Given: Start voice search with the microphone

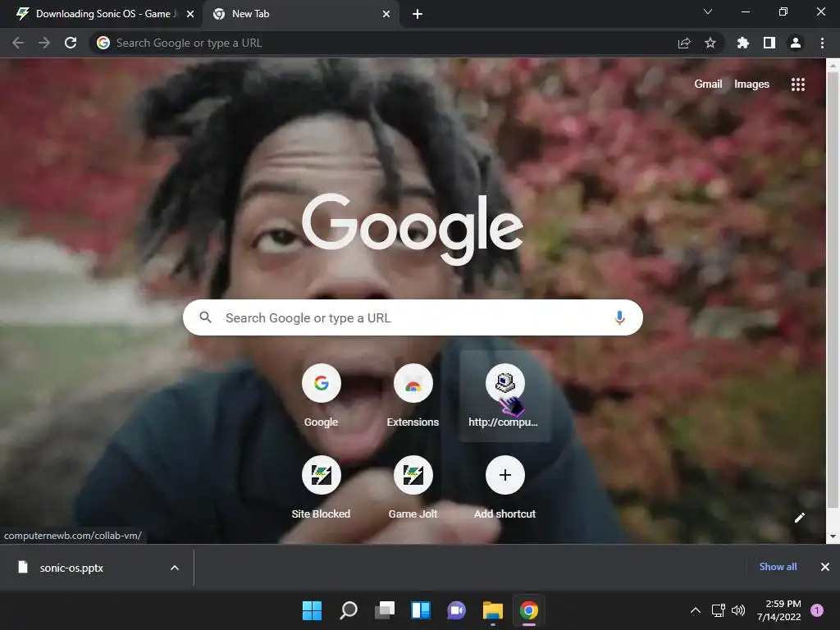Looking at the screenshot, I should coord(619,317).
